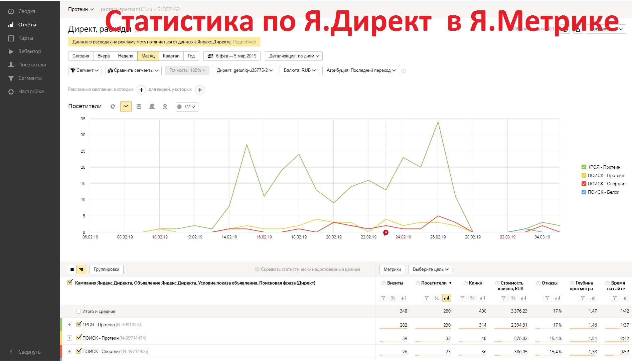The width and height of the screenshot is (632, 364).
Task: Enable hiding statistically unreliable data
Action: (257, 269)
